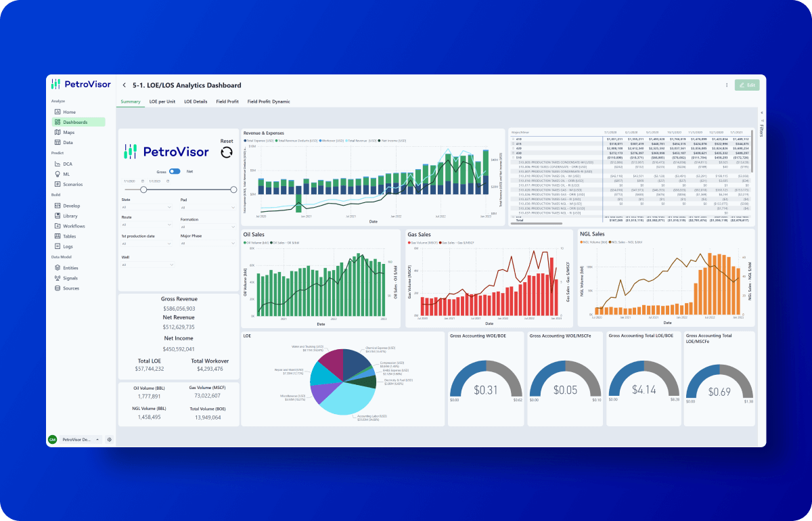Switch to the Field Profit: Dynamic tab

269,101
